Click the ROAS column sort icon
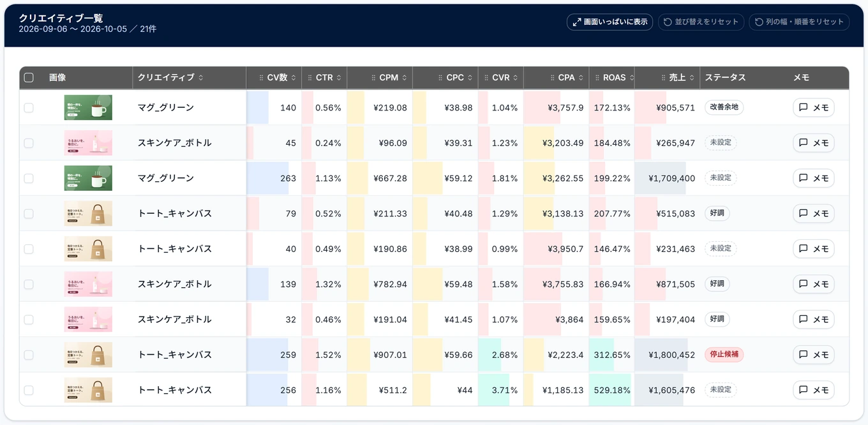868x425 pixels. click(632, 78)
